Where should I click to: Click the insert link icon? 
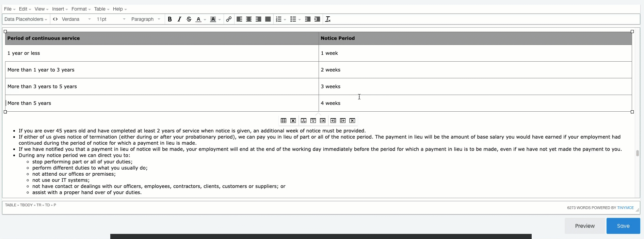coord(229,19)
